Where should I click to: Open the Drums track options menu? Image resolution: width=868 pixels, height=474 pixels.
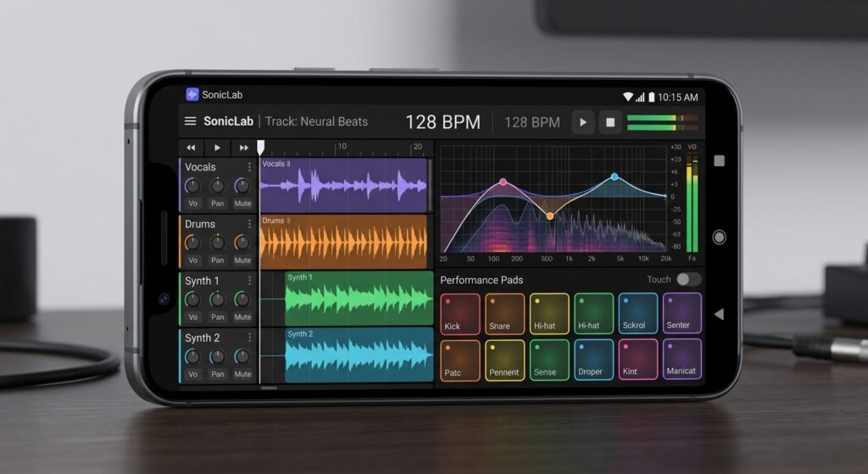pyautogui.click(x=250, y=223)
